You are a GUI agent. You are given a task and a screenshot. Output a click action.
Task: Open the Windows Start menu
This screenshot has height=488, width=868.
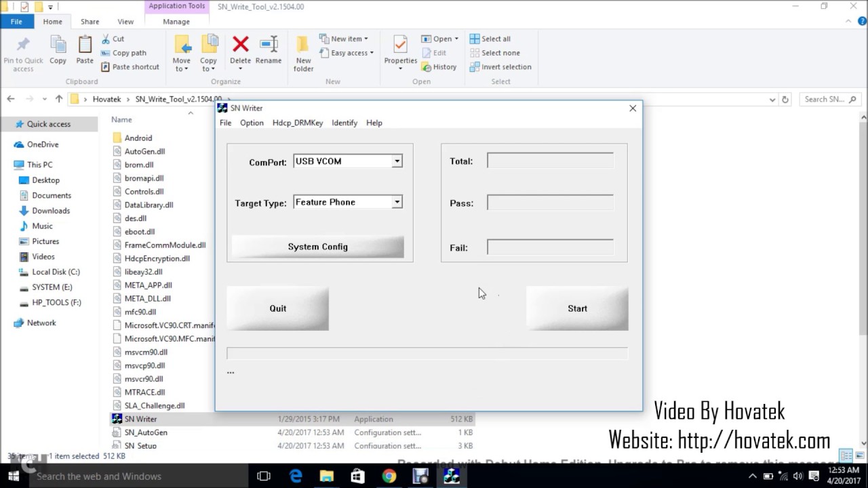click(x=14, y=476)
